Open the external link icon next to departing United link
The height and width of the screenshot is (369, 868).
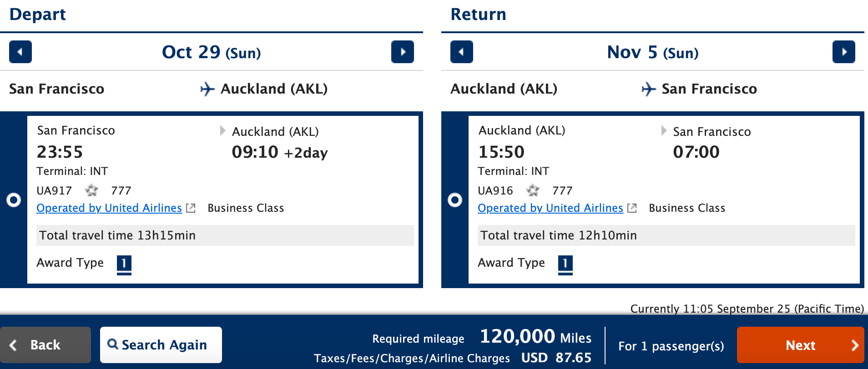click(191, 208)
